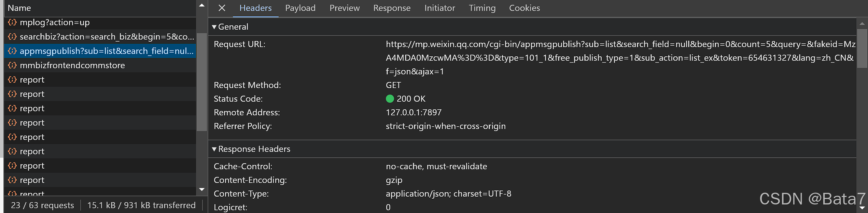Open the Response tab
Screen dimensions: 868x213
(x=391, y=8)
